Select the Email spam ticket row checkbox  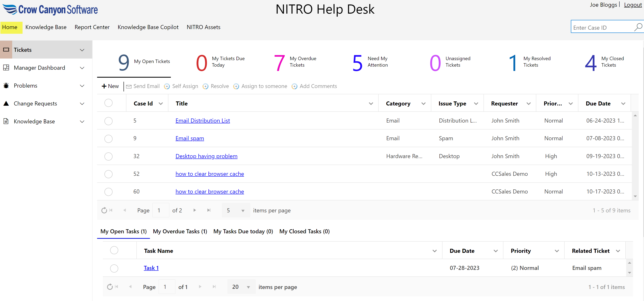(x=108, y=139)
